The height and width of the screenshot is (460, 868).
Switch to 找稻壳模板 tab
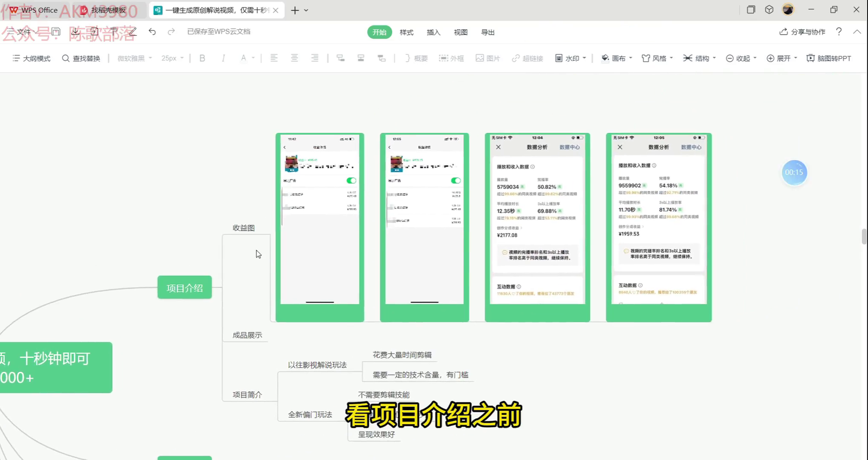point(109,10)
